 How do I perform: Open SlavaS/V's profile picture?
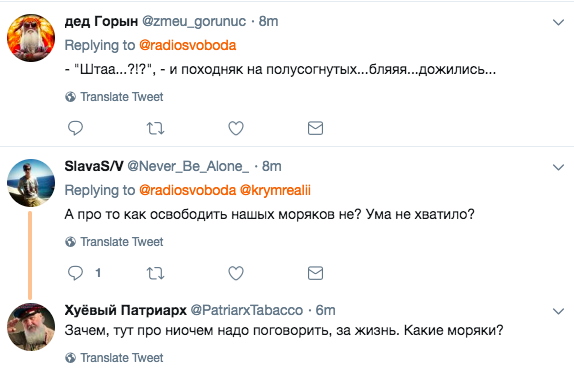coord(31,183)
